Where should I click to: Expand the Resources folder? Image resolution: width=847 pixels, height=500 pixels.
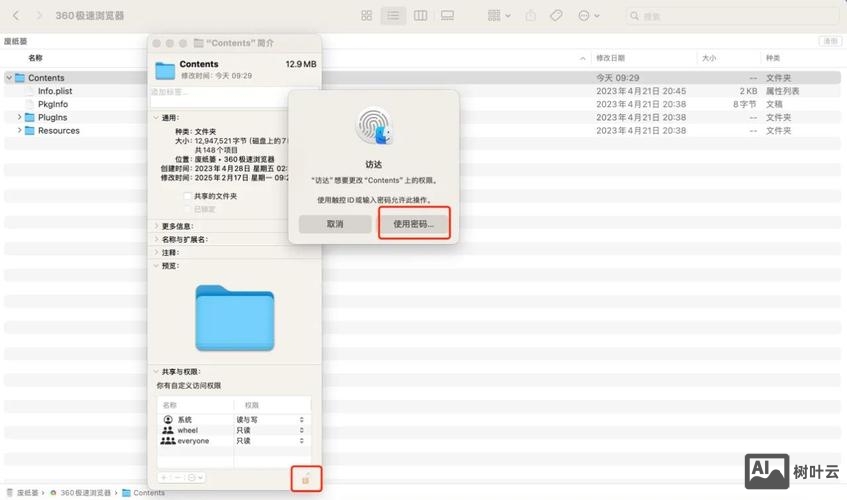point(19,130)
